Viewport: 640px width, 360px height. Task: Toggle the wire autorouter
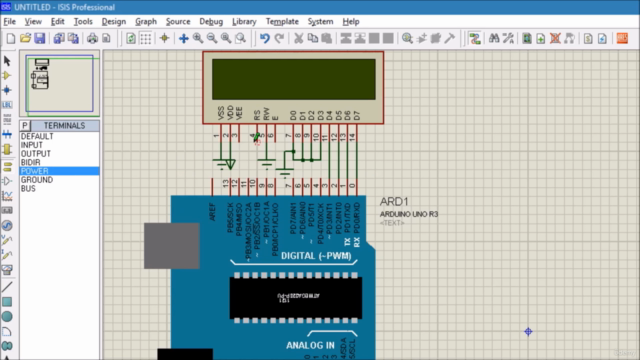click(475, 38)
